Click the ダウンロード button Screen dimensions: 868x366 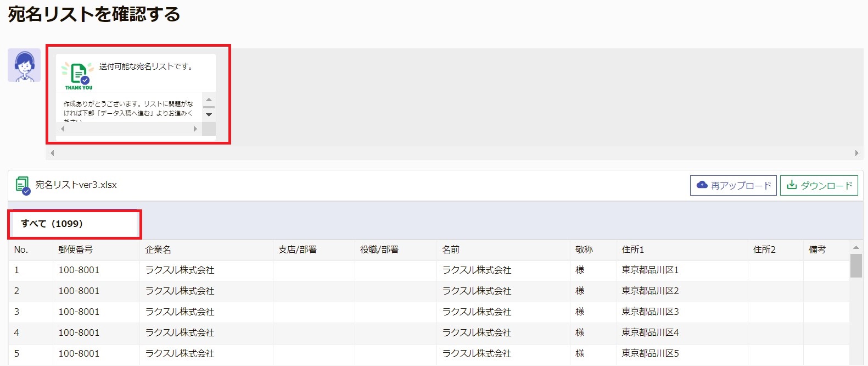pos(819,185)
